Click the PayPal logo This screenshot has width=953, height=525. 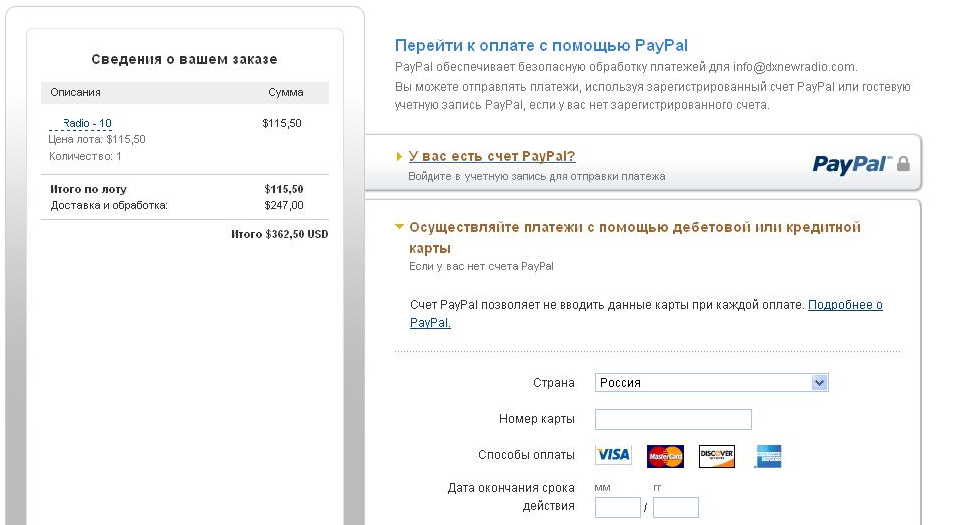click(852, 164)
